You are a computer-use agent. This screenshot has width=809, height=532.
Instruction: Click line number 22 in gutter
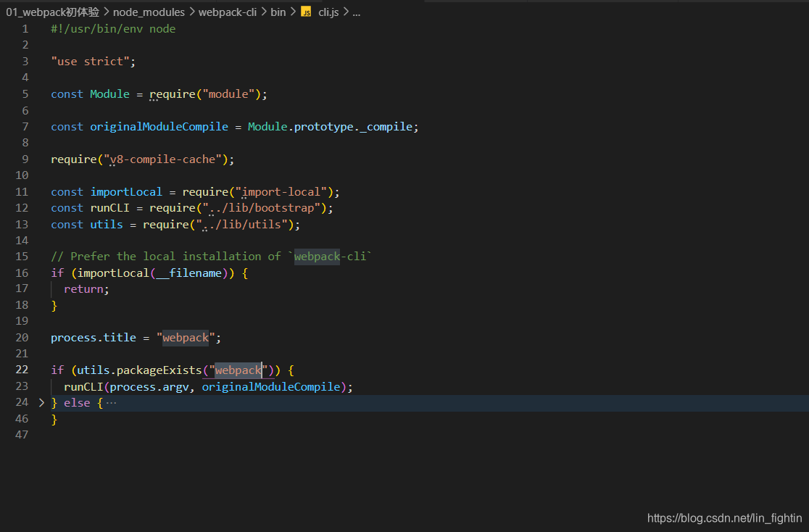[x=22, y=370]
